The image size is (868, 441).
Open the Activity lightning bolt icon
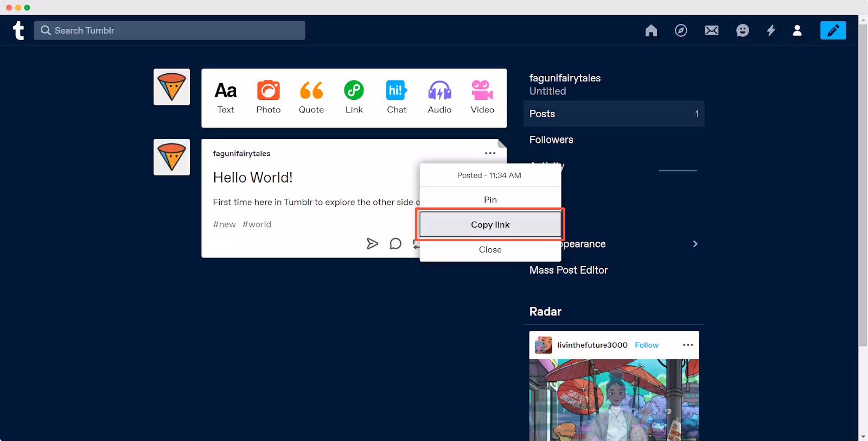click(771, 30)
